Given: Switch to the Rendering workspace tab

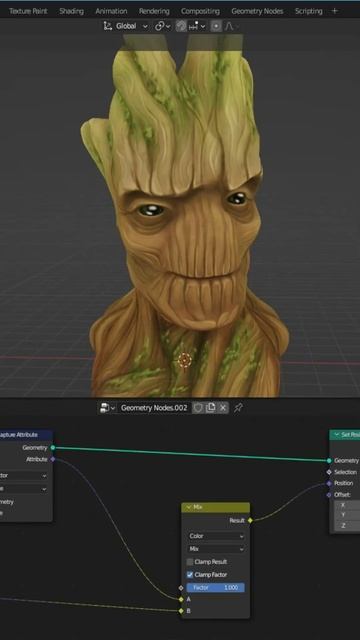Looking at the screenshot, I should pos(154,11).
